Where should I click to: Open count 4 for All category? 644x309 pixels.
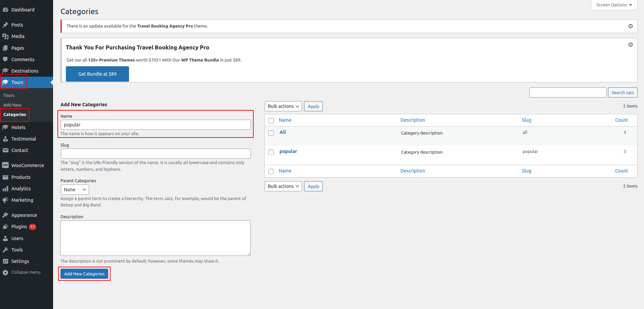coord(625,132)
